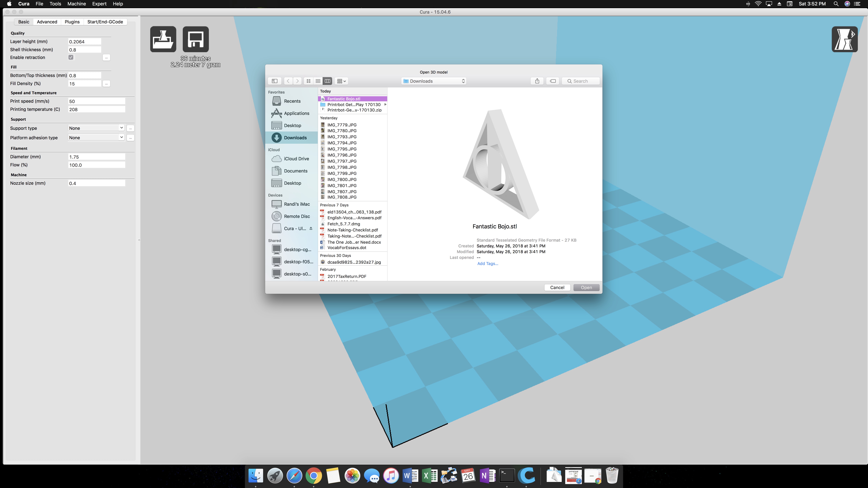
Task: Select Applications in the Favorites sidebar
Action: 292,113
